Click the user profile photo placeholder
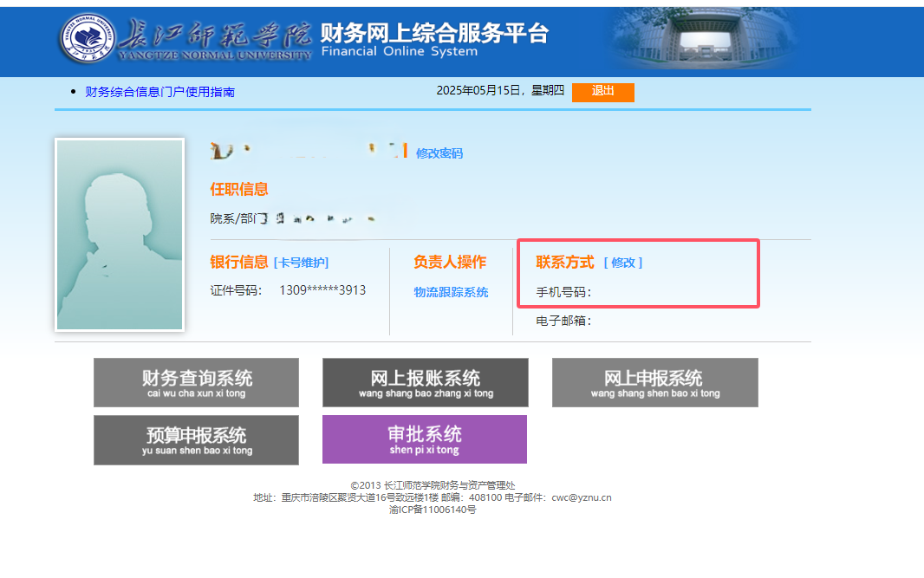Screen dimensions: 924x578 coord(120,235)
